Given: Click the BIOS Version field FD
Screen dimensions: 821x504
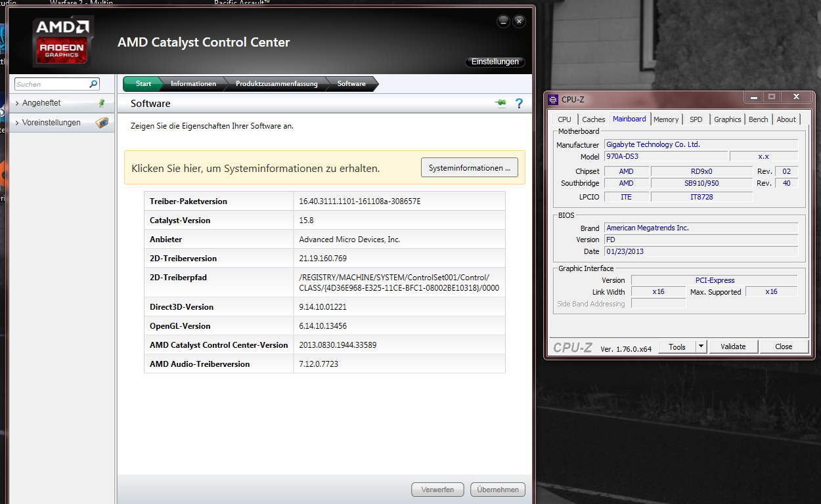Looking at the screenshot, I should tap(701, 240).
